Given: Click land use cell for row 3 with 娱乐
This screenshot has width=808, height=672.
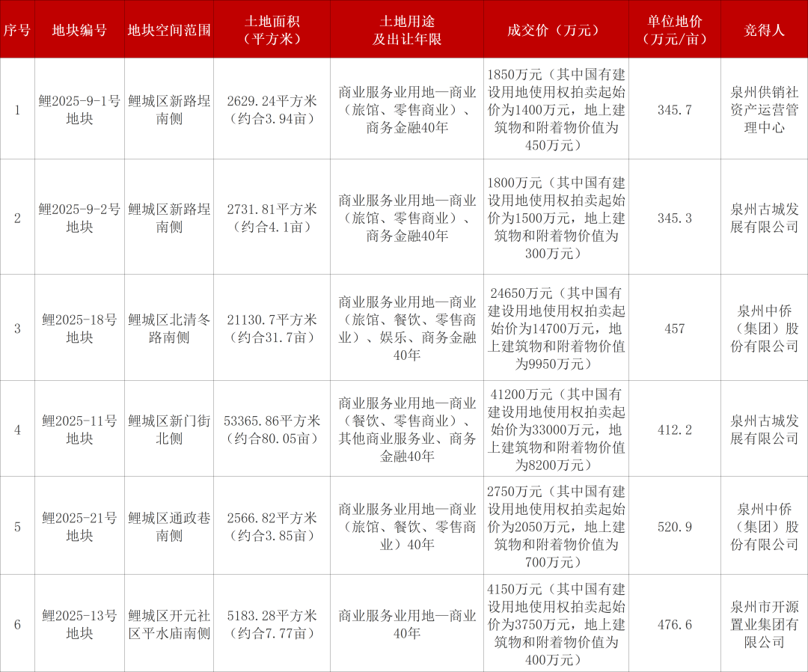Looking at the screenshot, I should pos(407,328).
